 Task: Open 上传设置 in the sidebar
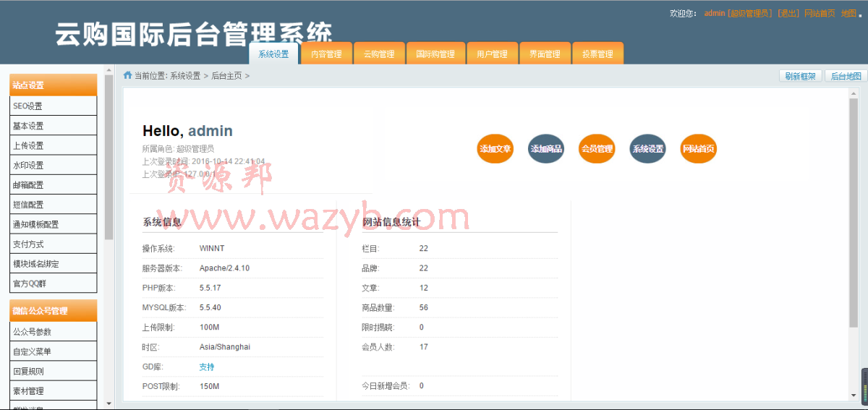point(54,145)
